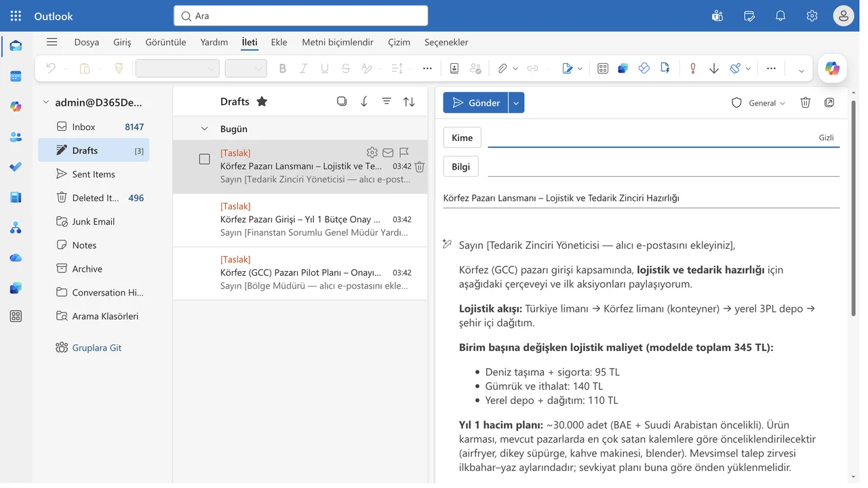Flag the Körfez Pazarı Lansmanı draft

point(404,152)
